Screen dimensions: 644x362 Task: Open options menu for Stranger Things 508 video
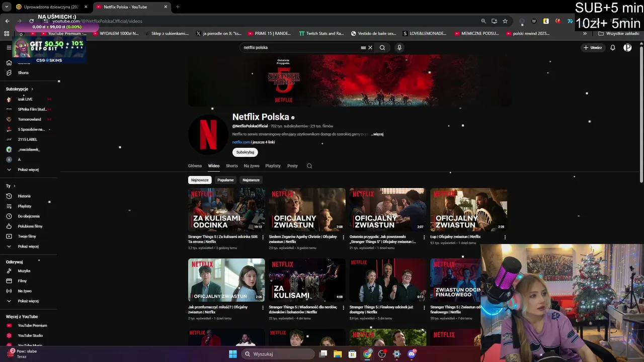coord(263,237)
